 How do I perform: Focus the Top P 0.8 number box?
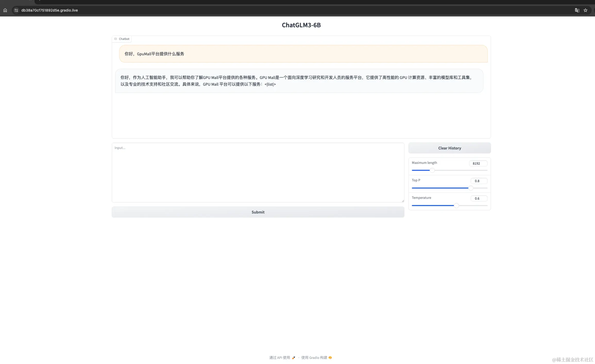[479, 181]
